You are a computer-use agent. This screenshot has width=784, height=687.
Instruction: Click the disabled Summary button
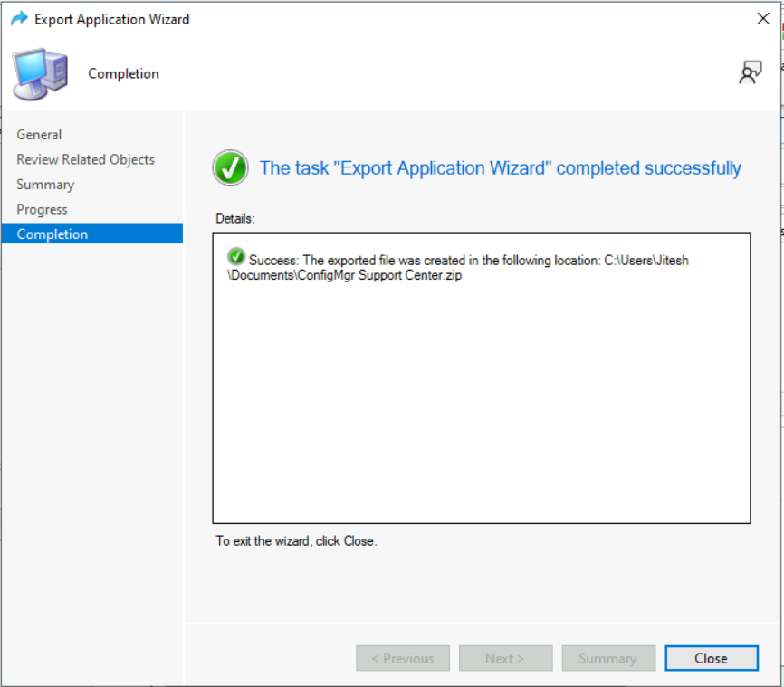click(x=608, y=658)
